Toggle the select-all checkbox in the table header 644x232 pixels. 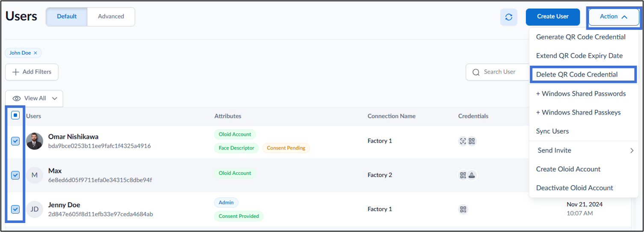click(x=15, y=115)
